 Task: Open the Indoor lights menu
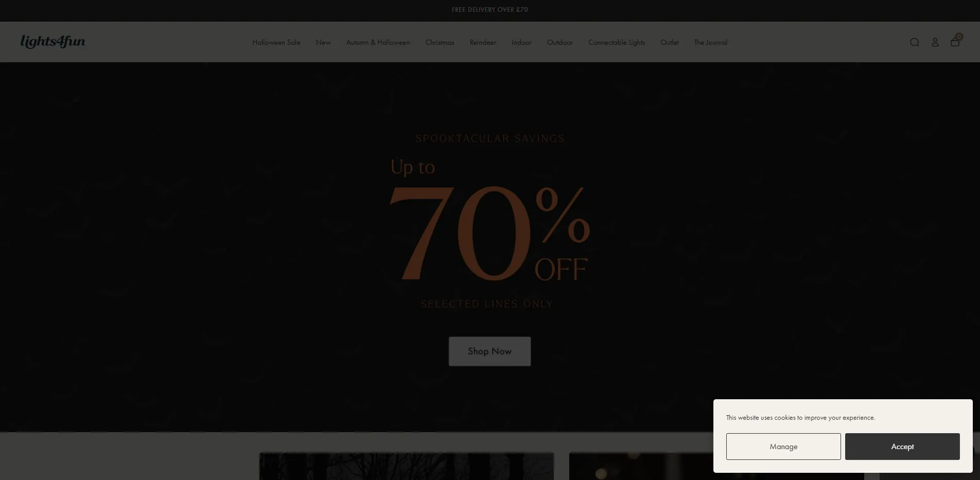[521, 42]
